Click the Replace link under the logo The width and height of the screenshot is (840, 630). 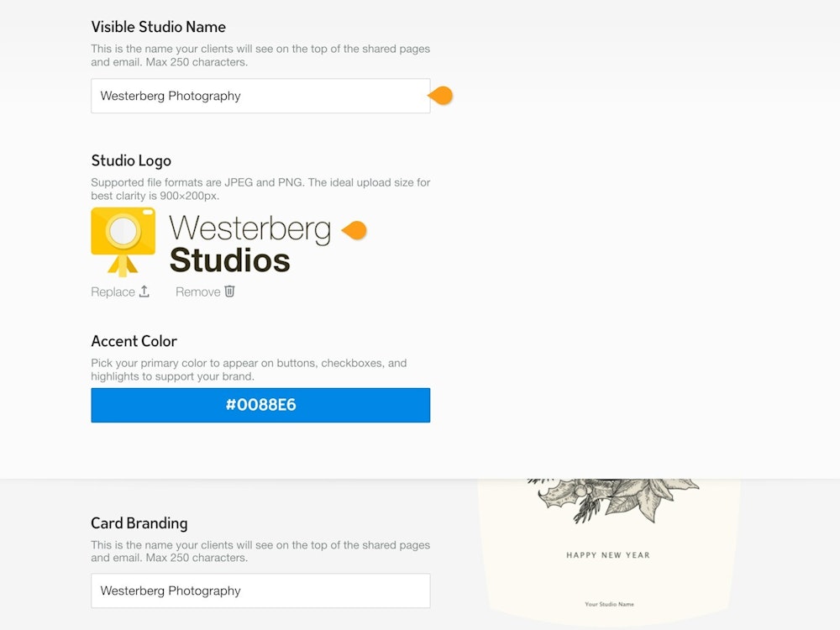[113, 292]
